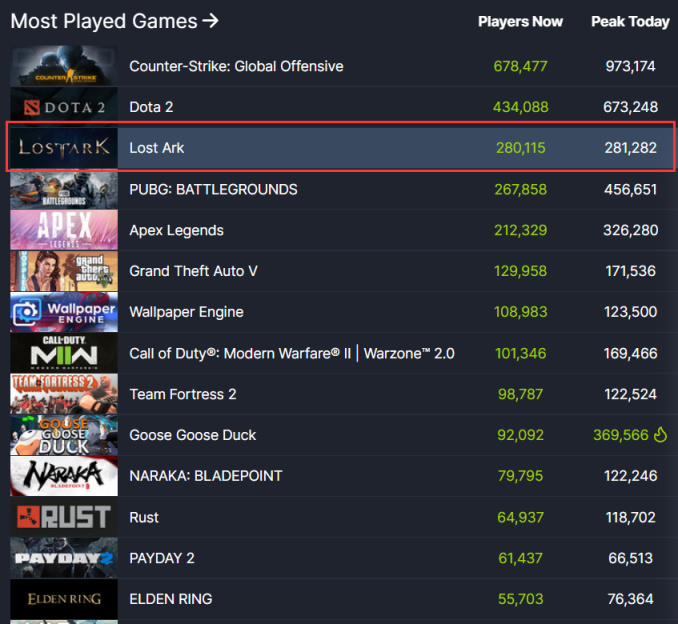Image resolution: width=678 pixels, height=624 pixels.
Task: Click the Players Now column header
Action: click(520, 22)
